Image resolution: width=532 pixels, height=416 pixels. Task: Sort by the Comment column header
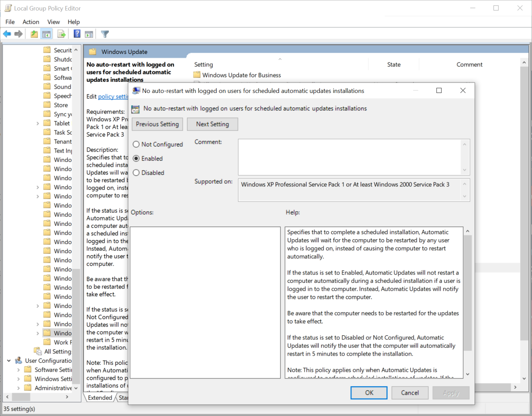(469, 64)
